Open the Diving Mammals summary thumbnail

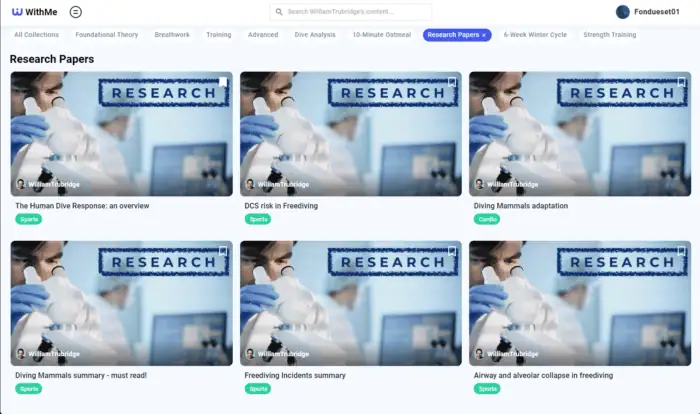(x=121, y=303)
